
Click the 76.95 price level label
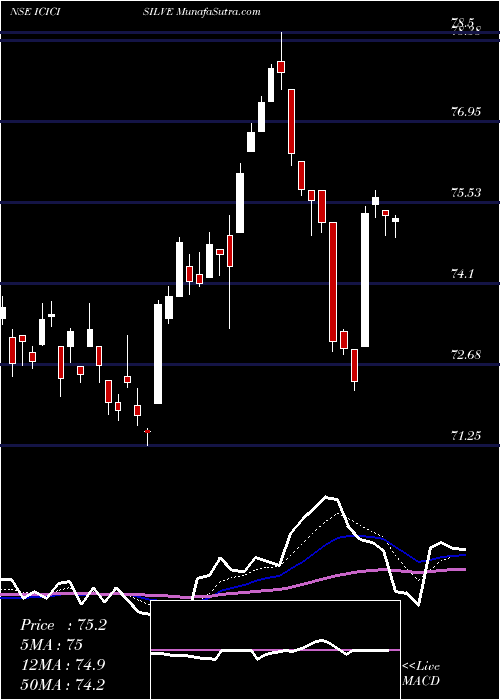466,111
